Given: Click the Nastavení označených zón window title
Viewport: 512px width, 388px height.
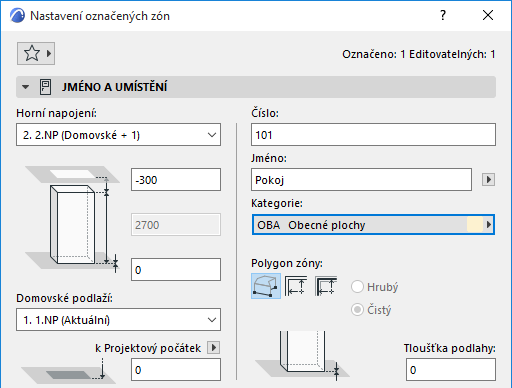Looking at the screenshot, I should [x=100, y=16].
